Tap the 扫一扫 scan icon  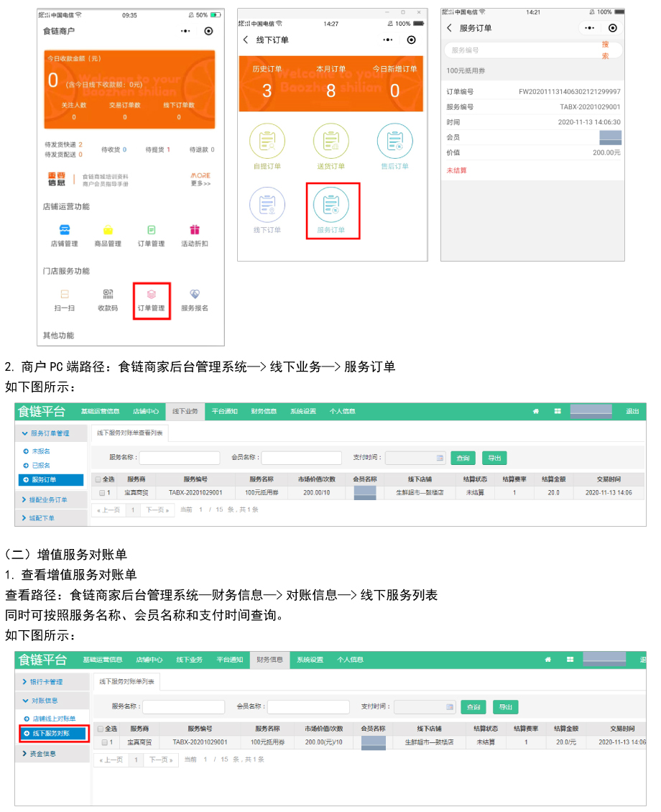coord(65,294)
